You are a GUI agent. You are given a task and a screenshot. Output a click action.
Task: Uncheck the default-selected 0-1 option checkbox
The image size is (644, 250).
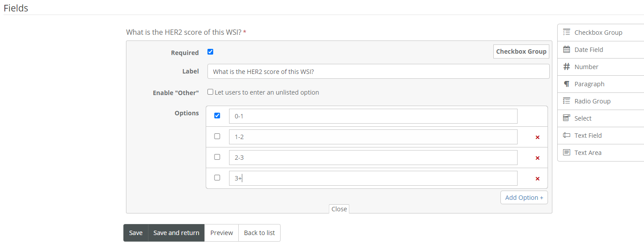pyautogui.click(x=217, y=116)
